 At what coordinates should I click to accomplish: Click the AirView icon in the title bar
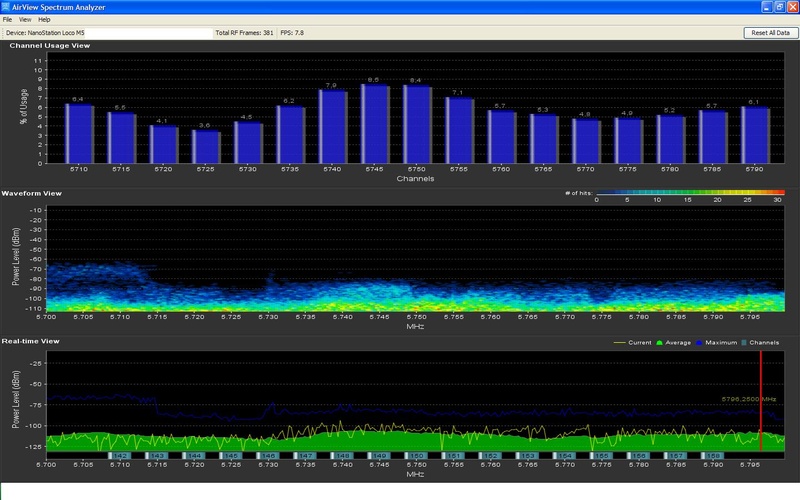tap(7, 6)
